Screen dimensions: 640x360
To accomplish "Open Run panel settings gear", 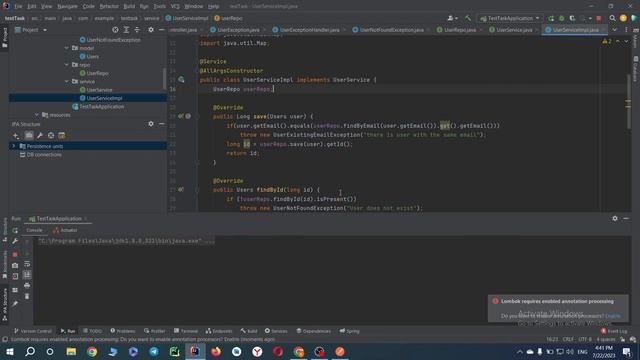I will [x=615, y=218].
